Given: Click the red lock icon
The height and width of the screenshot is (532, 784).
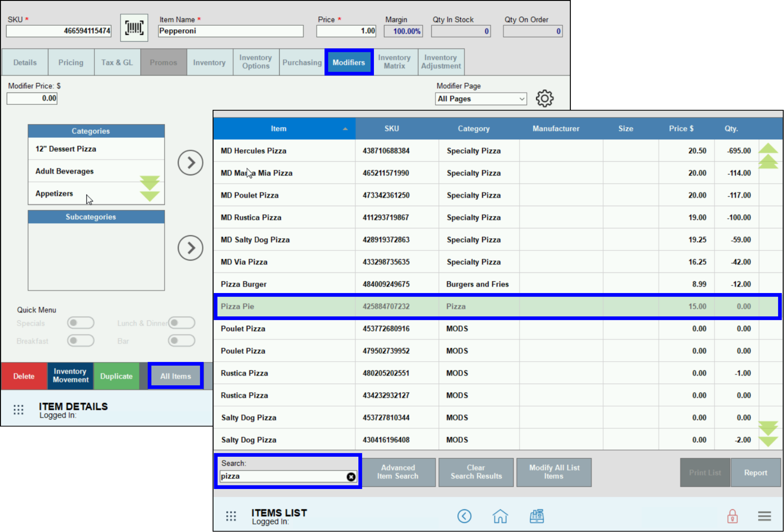Looking at the screenshot, I should click(x=732, y=516).
